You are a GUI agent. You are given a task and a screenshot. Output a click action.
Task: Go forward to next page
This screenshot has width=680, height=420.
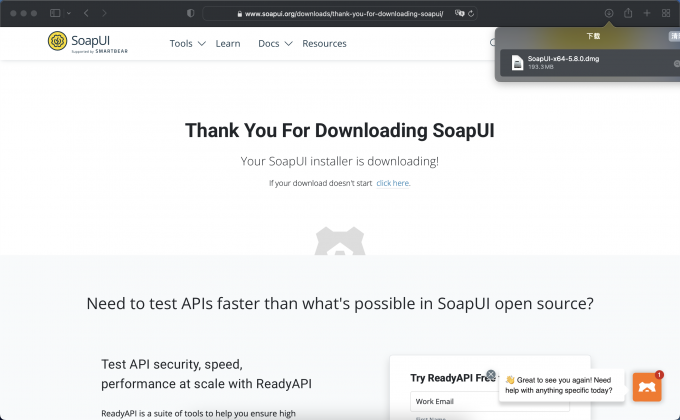(x=104, y=13)
